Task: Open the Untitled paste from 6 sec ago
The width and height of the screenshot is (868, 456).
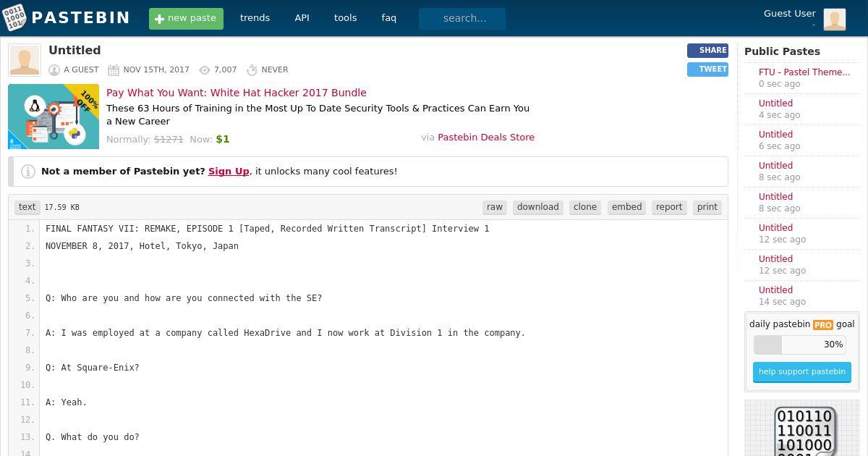Action: click(775, 135)
